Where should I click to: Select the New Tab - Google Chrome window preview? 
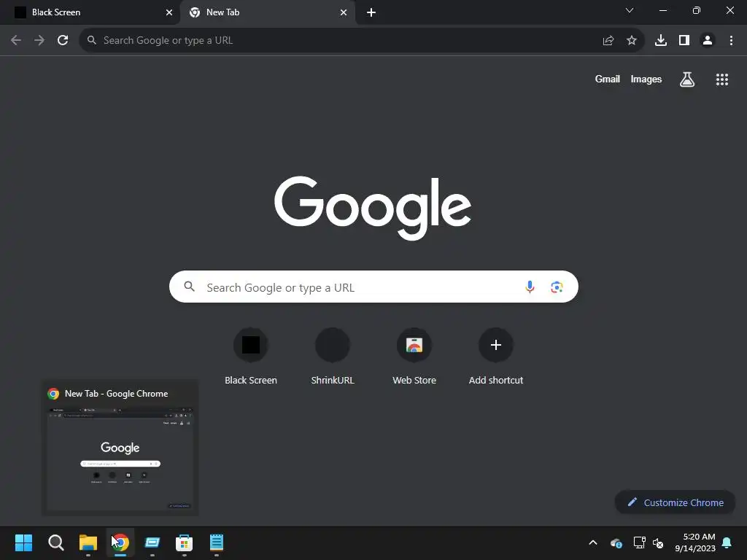120,448
